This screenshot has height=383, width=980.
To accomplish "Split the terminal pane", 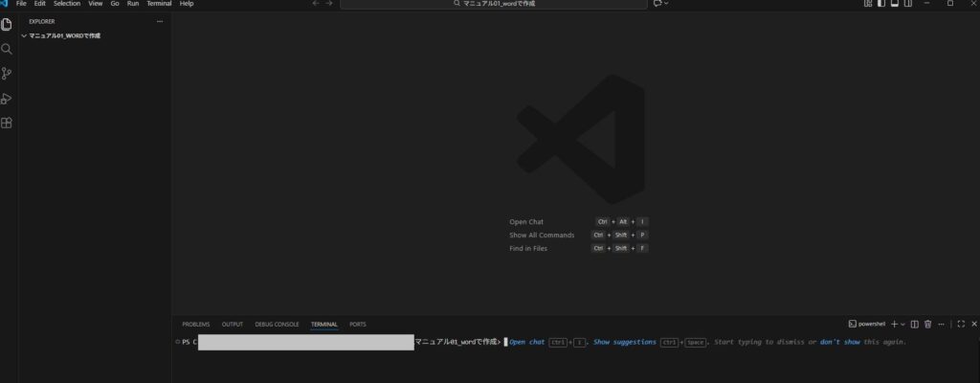I will [914, 325].
